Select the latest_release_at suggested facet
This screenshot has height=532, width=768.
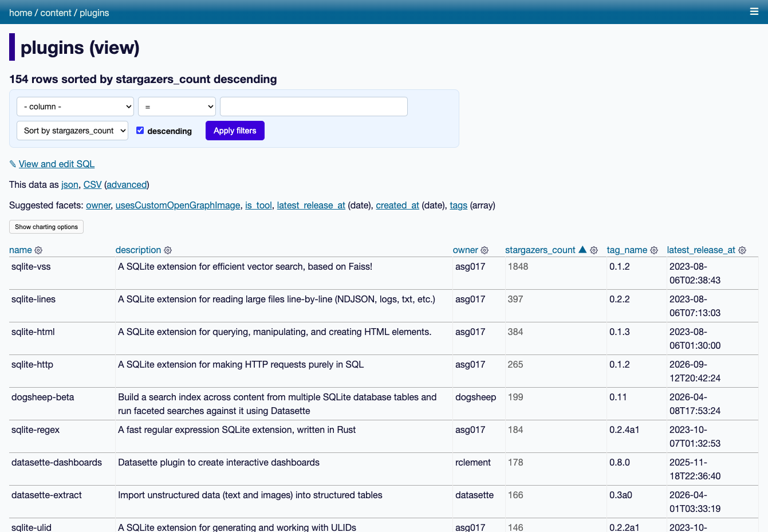click(311, 205)
